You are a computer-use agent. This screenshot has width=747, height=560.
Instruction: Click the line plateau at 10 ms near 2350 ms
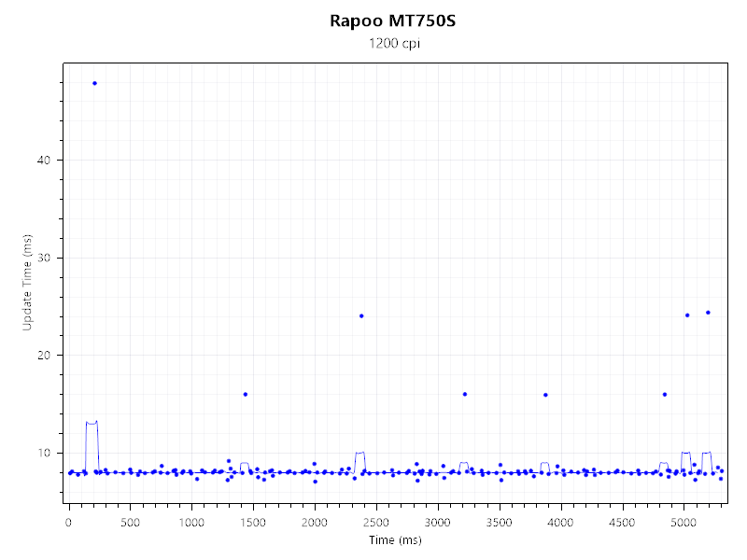(x=360, y=453)
